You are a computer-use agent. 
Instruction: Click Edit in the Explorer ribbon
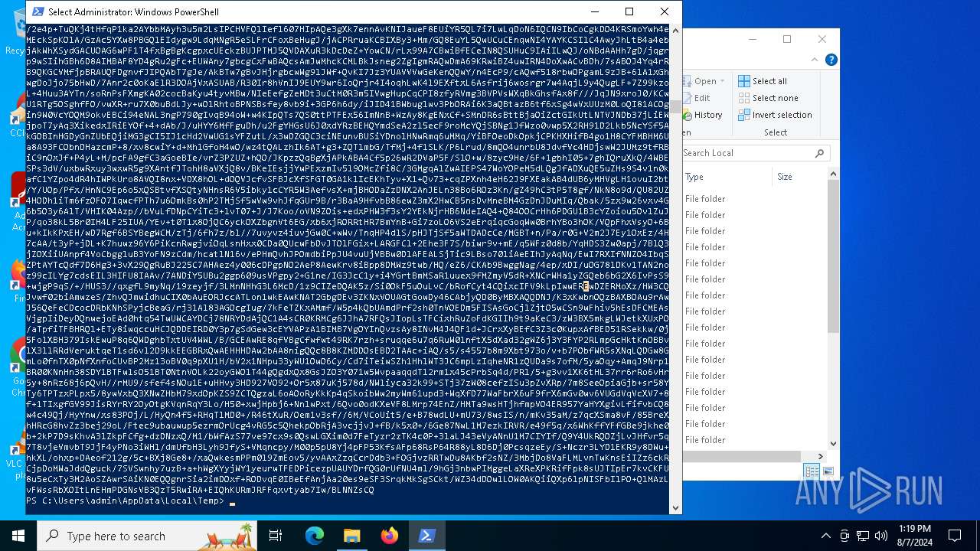pos(698,98)
